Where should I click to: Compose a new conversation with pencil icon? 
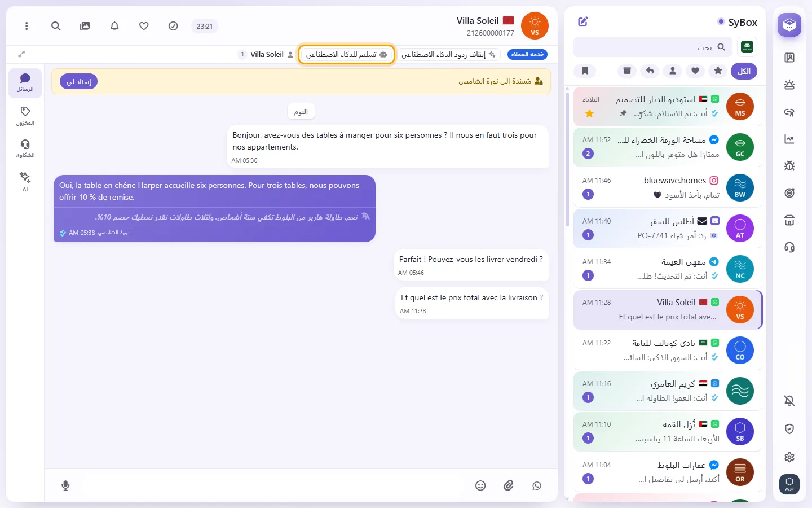pos(583,21)
